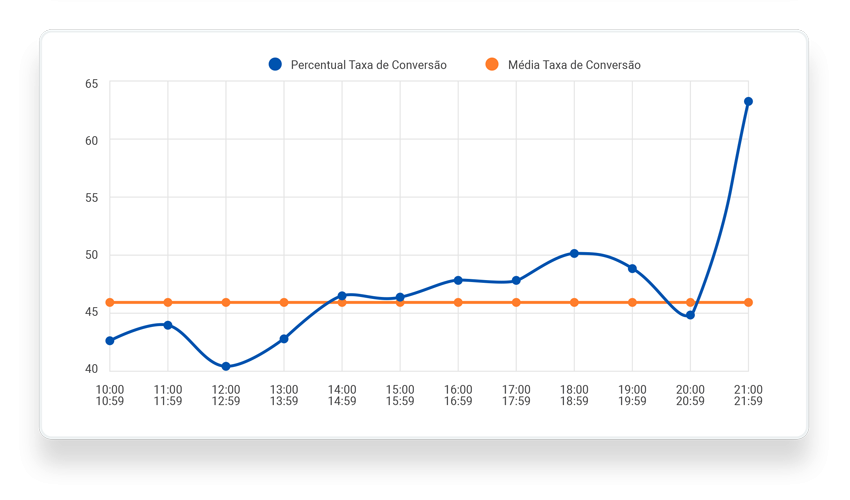Click the blue data point at 12:00 minimum
The image size is (850, 500).
(226, 366)
